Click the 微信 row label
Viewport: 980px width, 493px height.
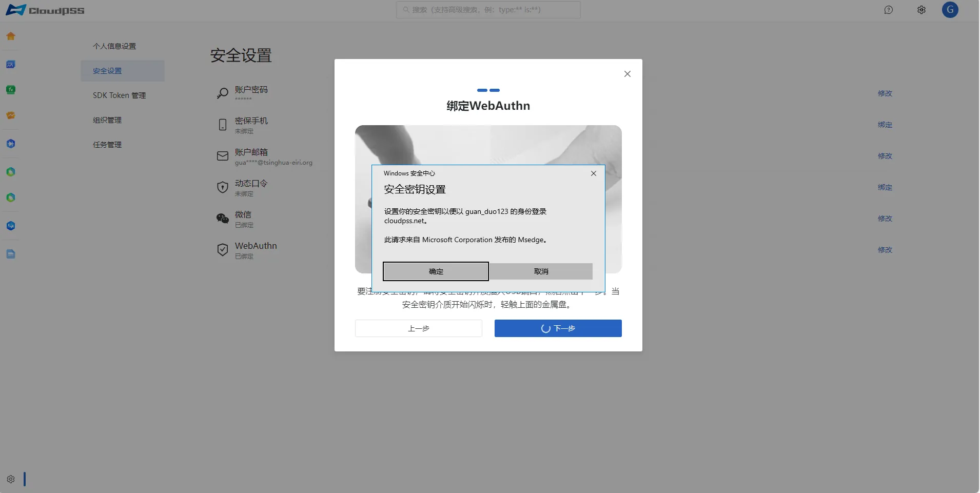coord(243,214)
